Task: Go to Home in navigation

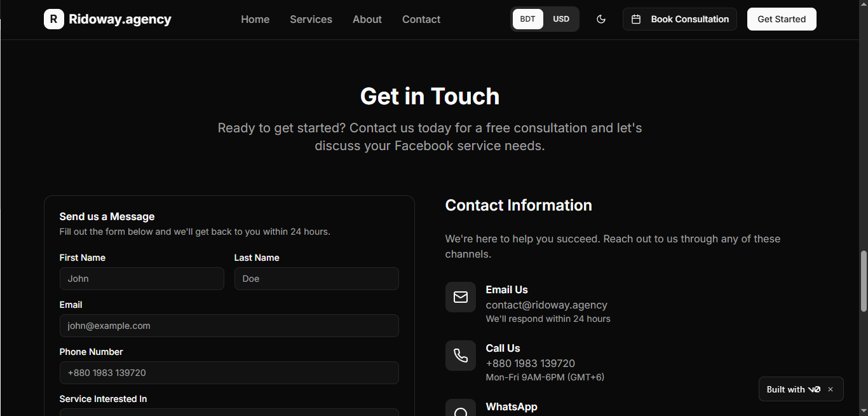Action: (x=255, y=20)
